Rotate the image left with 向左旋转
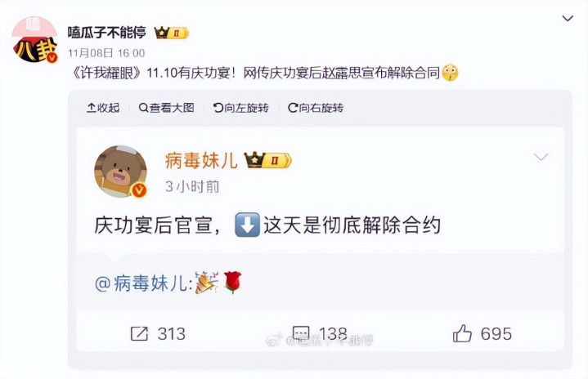588x379 pixels. [x=240, y=108]
